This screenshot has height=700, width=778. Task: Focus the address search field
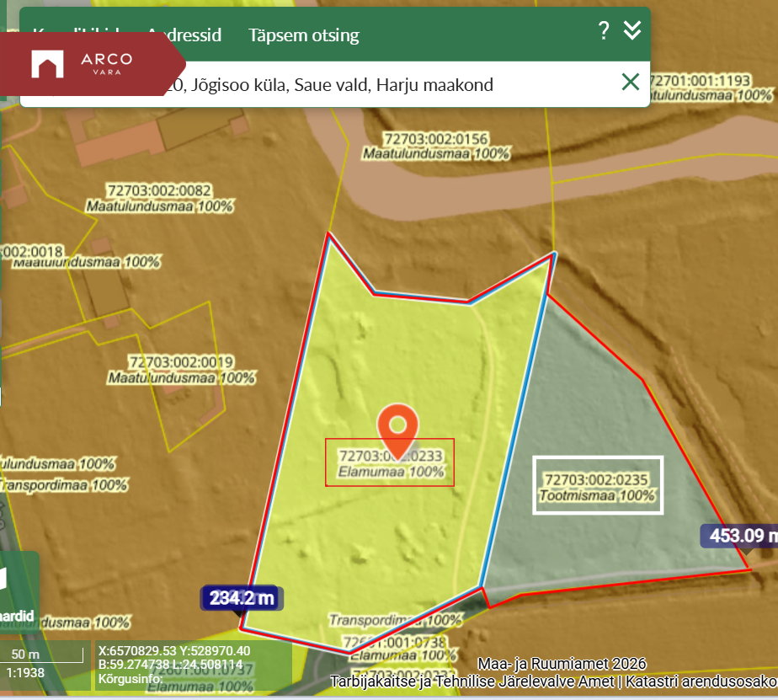pyautogui.click(x=335, y=84)
